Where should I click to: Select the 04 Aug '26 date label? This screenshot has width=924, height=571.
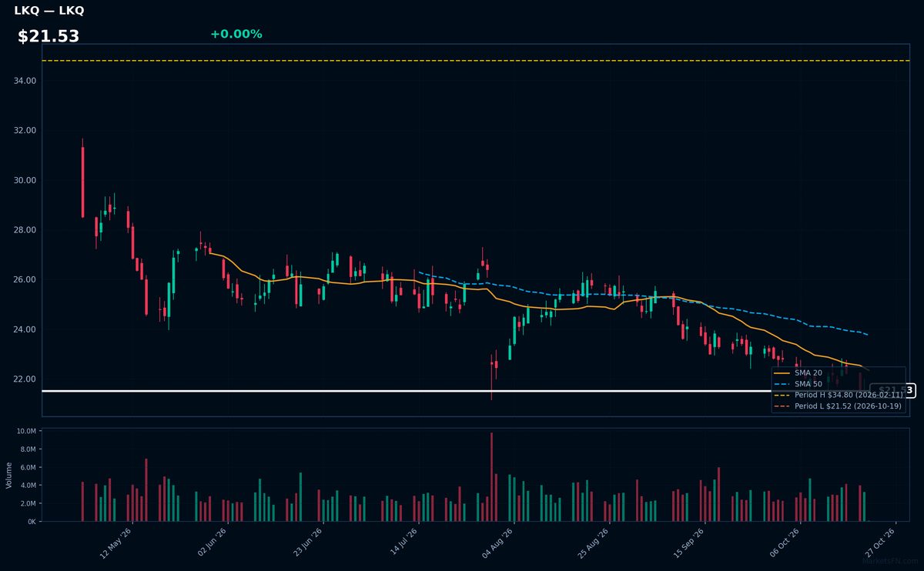pyautogui.click(x=498, y=542)
